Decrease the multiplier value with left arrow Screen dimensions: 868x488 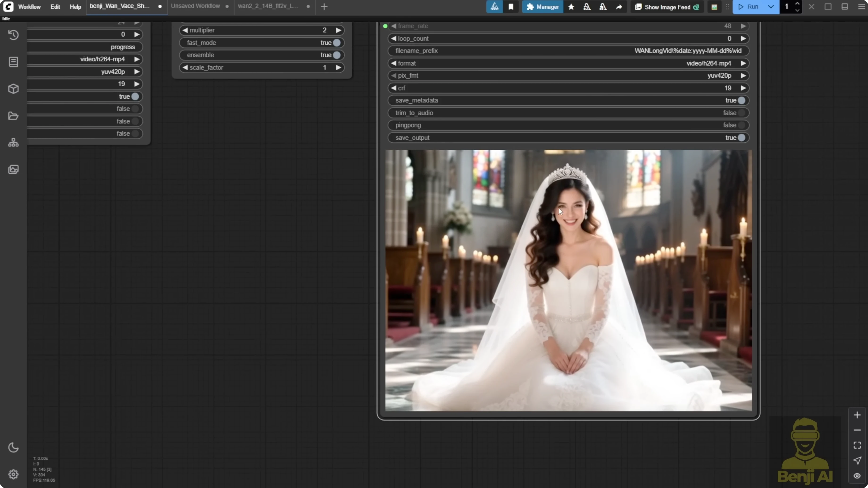(185, 30)
